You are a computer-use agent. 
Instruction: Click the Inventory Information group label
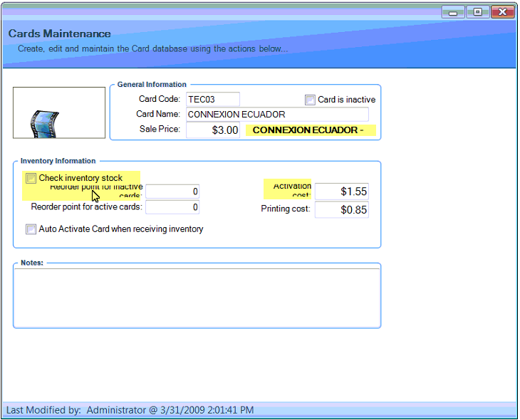(x=58, y=161)
